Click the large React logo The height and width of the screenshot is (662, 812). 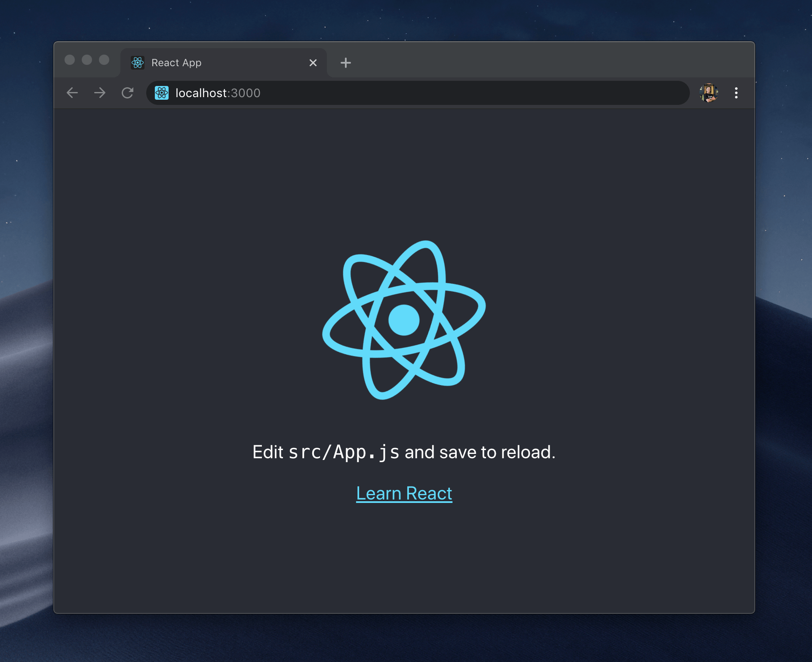[404, 320]
